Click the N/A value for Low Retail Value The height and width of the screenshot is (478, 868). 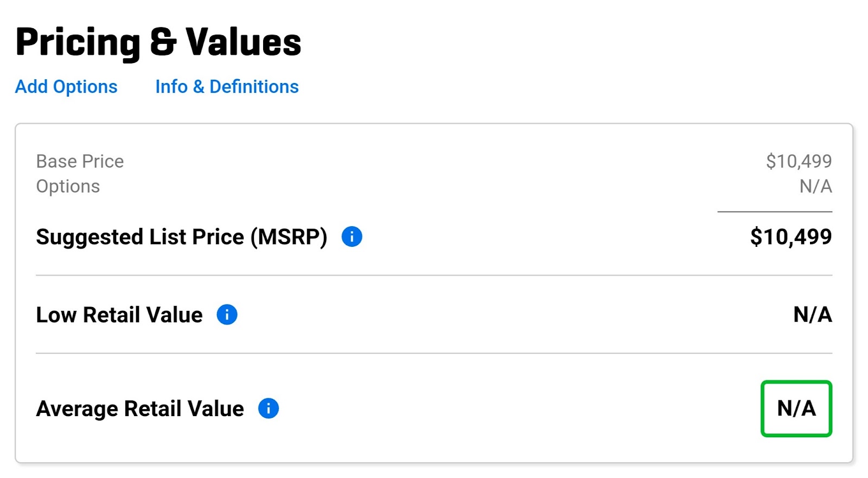(x=812, y=315)
